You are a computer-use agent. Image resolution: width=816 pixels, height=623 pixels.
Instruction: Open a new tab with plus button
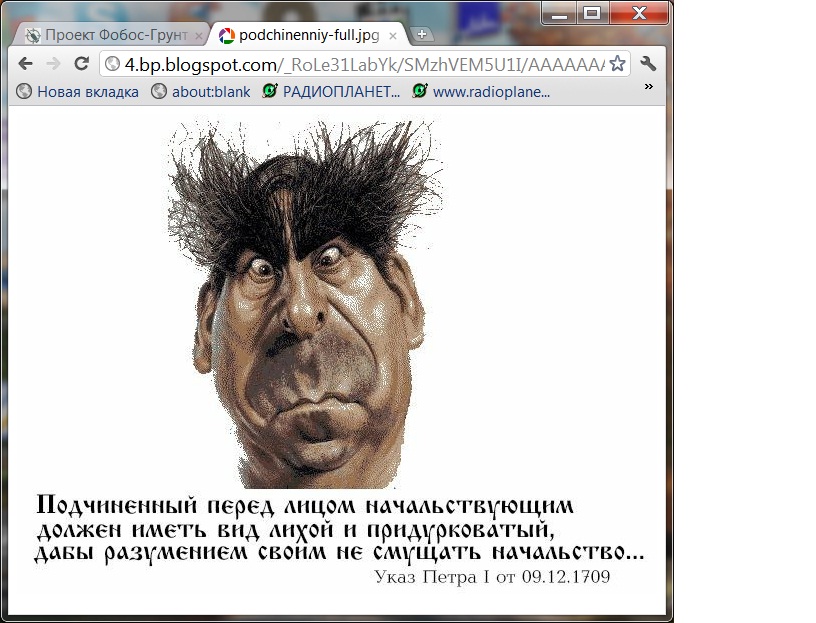pyautogui.click(x=422, y=34)
